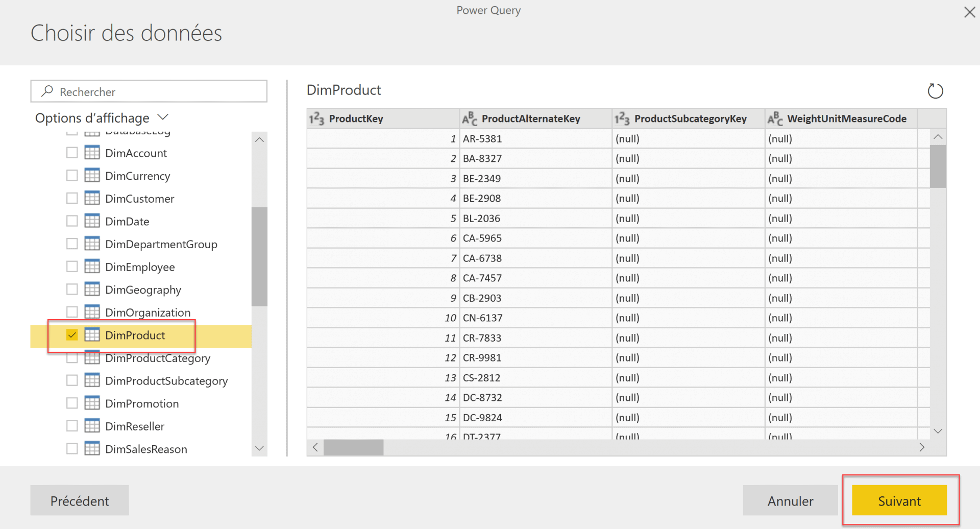The image size is (980, 529).
Task: Click the down arrow of the preview scrollbar
Action: [938, 431]
